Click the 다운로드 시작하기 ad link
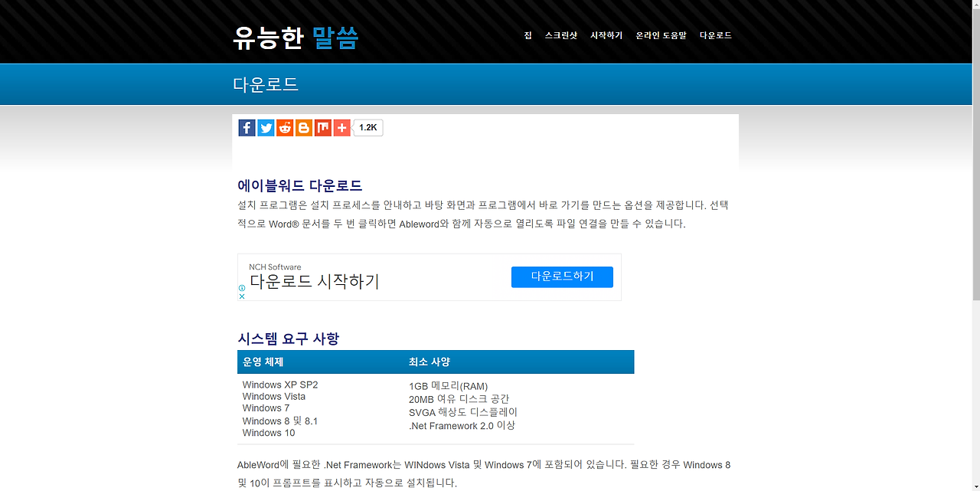980x491 pixels. pyautogui.click(x=315, y=281)
